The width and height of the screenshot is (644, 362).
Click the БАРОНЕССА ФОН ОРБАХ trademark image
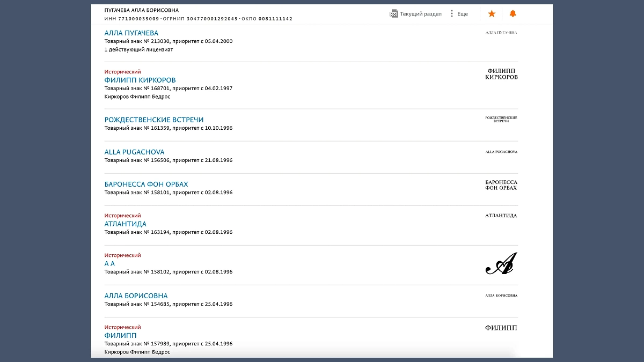pos(501,185)
